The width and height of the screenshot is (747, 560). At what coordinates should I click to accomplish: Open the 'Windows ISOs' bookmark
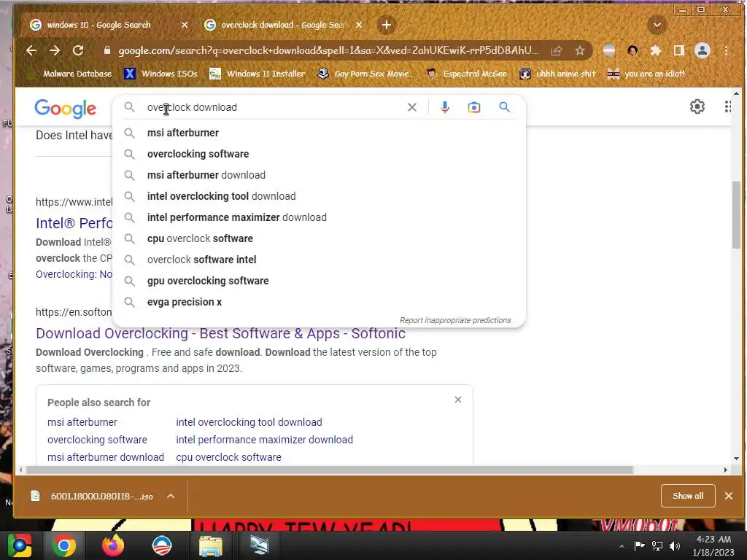coord(160,74)
